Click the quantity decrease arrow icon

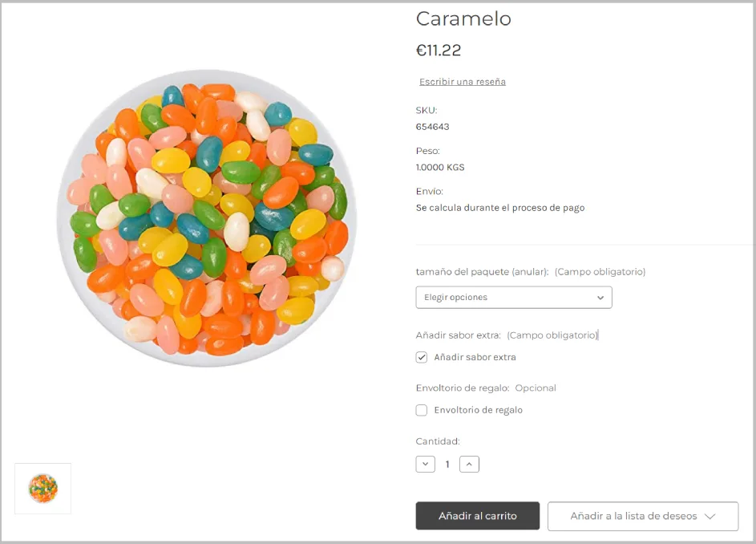(425, 464)
